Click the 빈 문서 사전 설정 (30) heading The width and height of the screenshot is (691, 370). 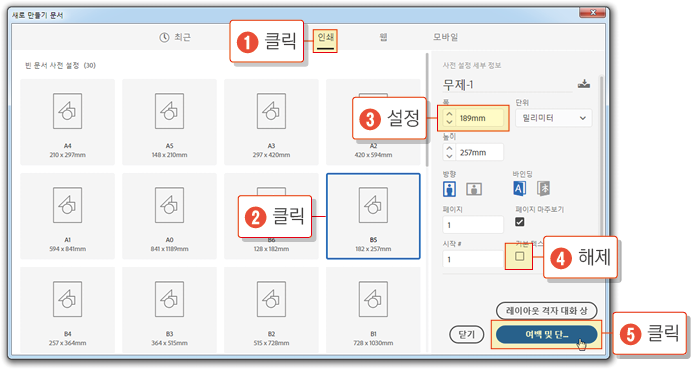coord(60,65)
